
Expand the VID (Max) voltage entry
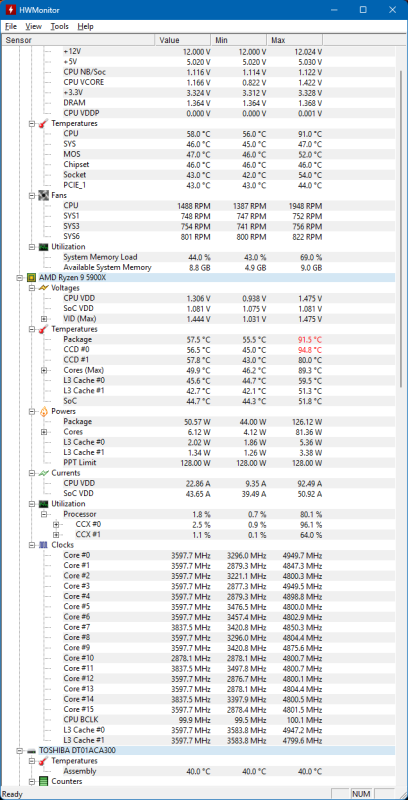click(x=44, y=319)
